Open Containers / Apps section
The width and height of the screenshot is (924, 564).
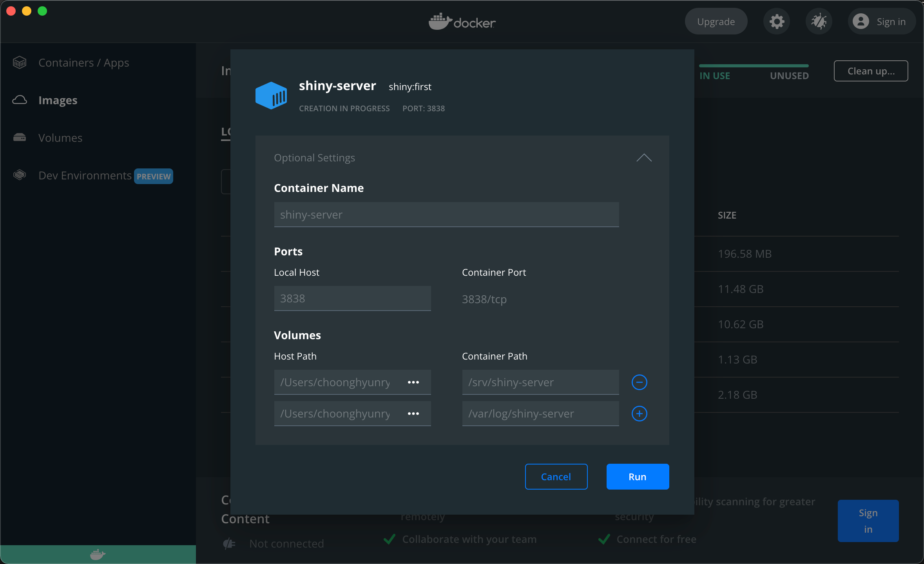(x=84, y=63)
